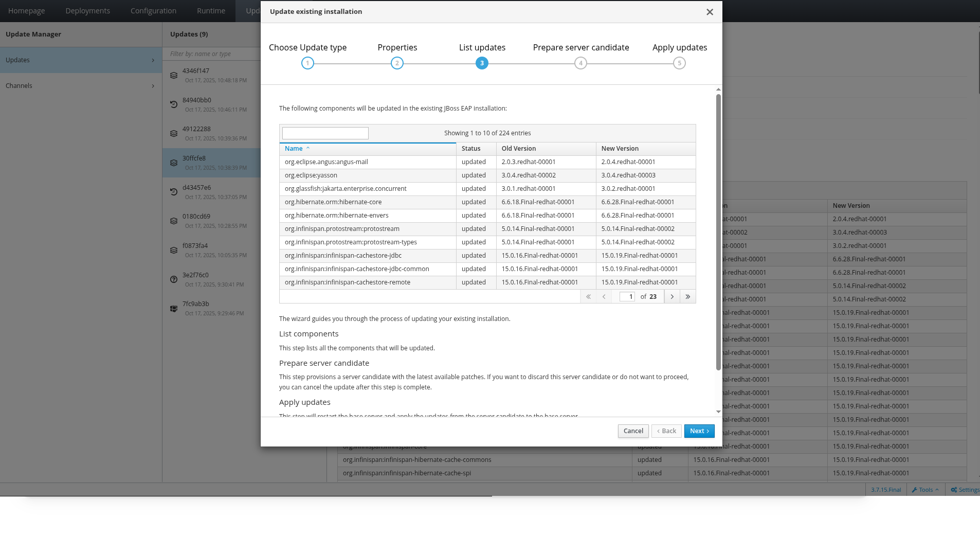Click the dialog scrollbar's down arrow

[x=718, y=412]
